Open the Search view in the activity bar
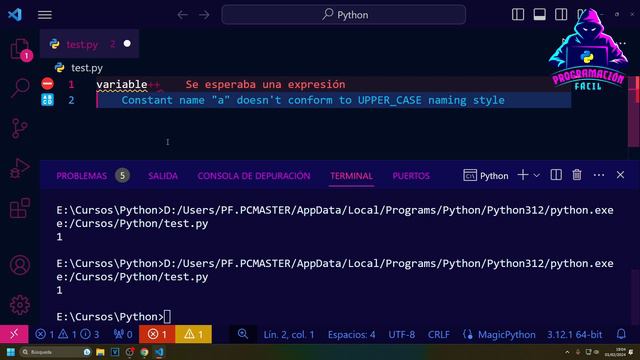 [x=20, y=88]
